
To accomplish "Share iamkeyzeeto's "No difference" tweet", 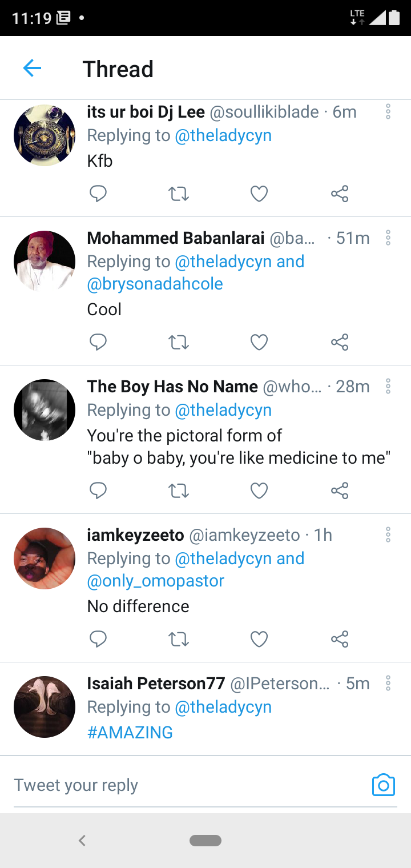I will pyautogui.click(x=340, y=640).
